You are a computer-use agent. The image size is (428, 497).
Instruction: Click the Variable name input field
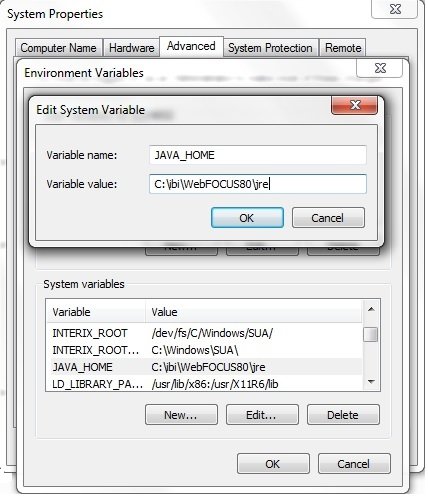coord(258,155)
